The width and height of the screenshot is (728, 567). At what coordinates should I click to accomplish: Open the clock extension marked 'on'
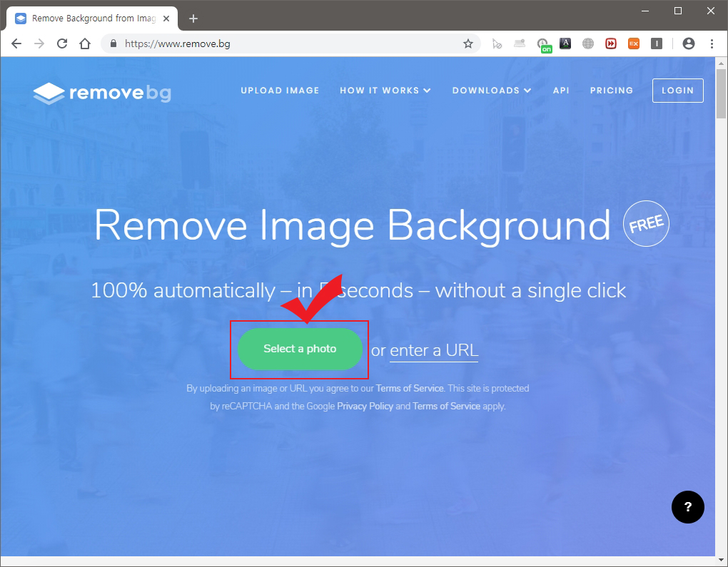tap(543, 44)
